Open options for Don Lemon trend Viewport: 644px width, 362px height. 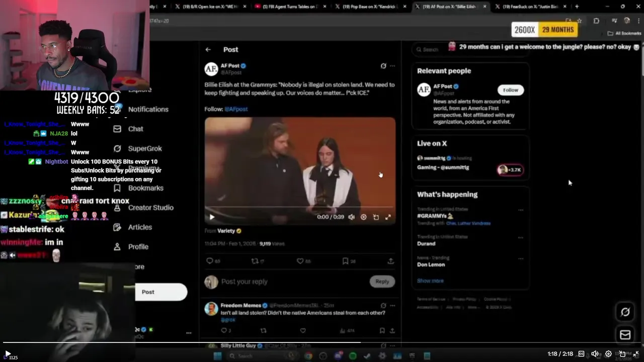click(521, 258)
